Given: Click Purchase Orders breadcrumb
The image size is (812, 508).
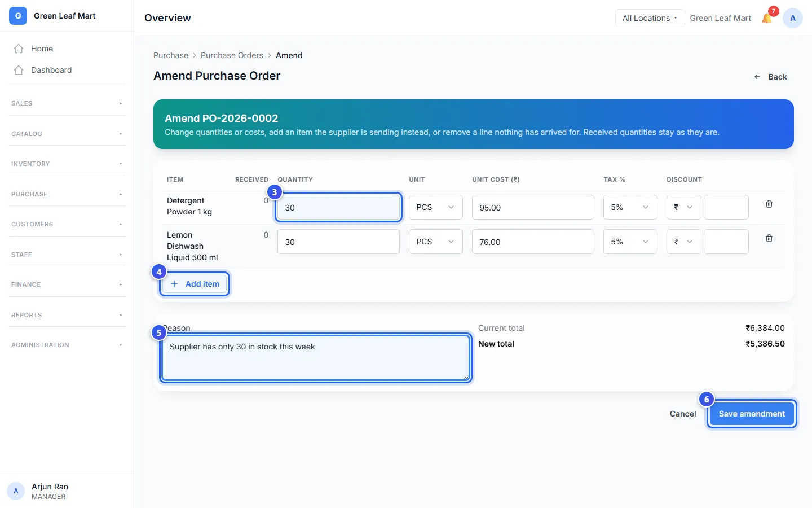Looking at the screenshot, I should tap(232, 55).
